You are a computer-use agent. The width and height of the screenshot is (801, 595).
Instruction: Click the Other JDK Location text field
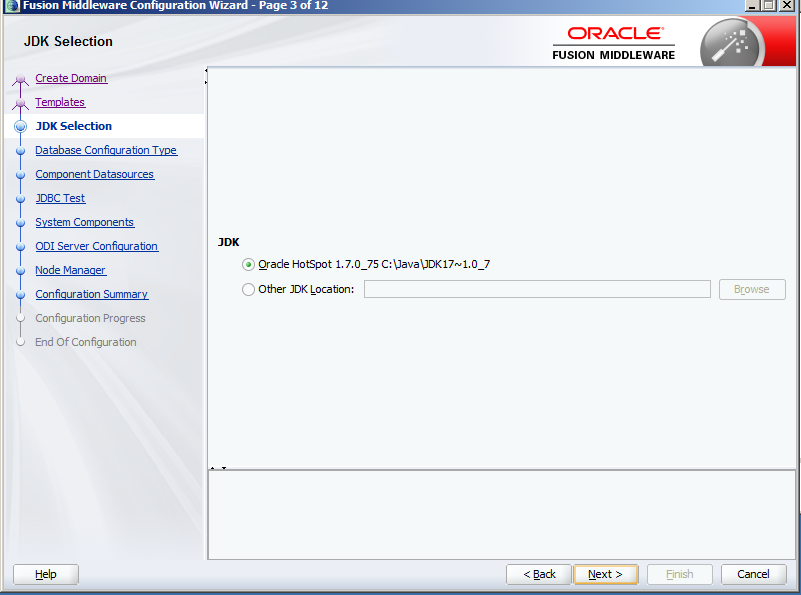pyautogui.click(x=537, y=289)
